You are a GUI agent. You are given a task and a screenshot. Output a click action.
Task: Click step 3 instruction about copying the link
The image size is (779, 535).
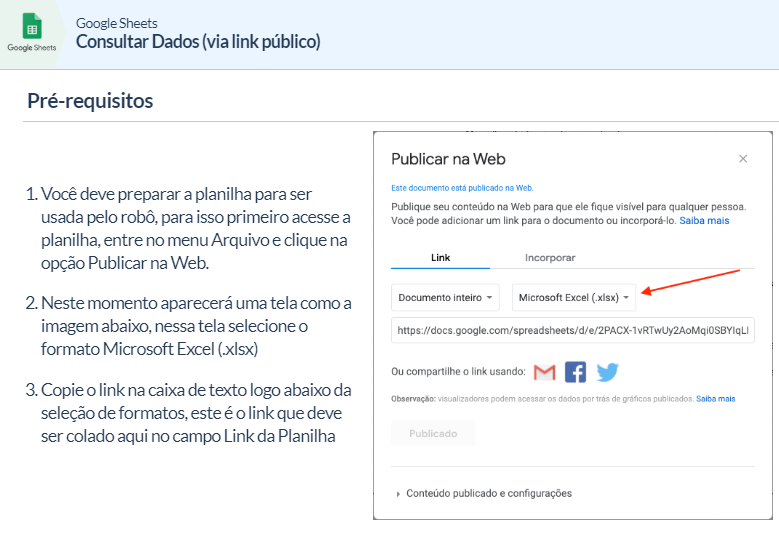pos(189,413)
